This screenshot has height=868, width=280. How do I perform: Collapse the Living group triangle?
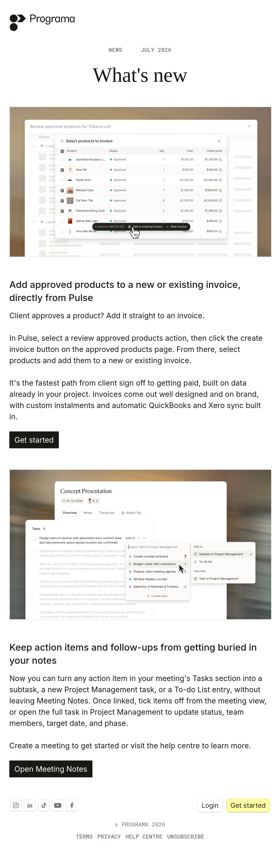[34, 146]
